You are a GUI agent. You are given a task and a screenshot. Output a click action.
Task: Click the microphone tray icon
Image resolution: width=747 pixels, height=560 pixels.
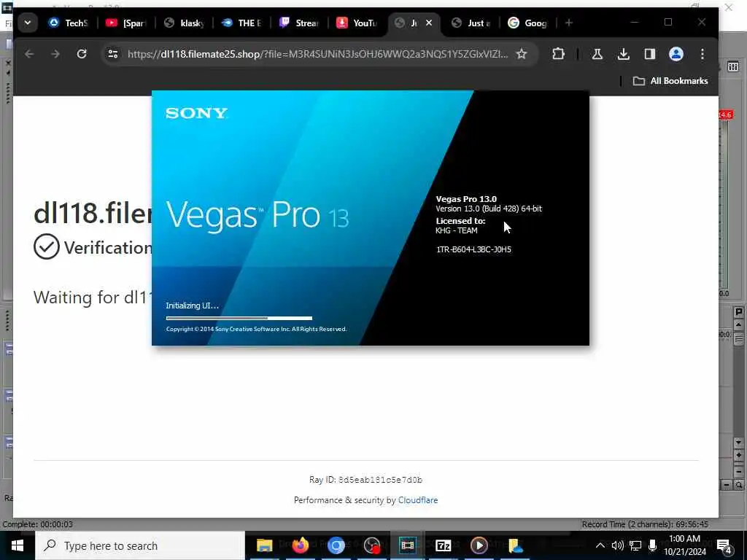click(653, 545)
